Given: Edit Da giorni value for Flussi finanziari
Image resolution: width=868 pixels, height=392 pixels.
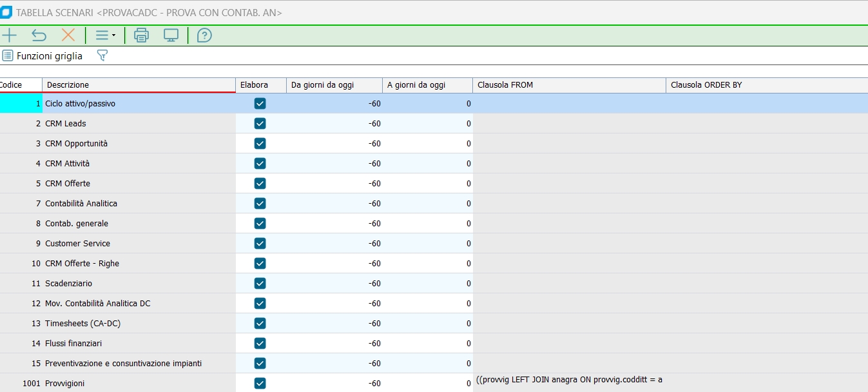Looking at the screenshot, I should pyautogui.click(x=334, y=343).
